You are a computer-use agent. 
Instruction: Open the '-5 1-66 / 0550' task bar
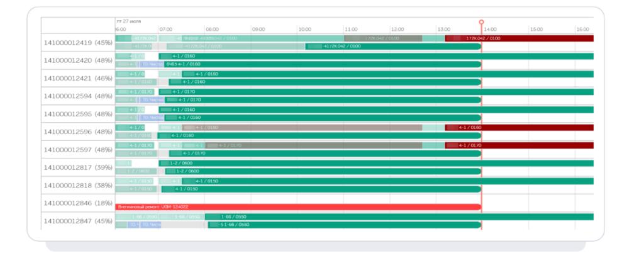pyautogui.click(x=345, y=225)
